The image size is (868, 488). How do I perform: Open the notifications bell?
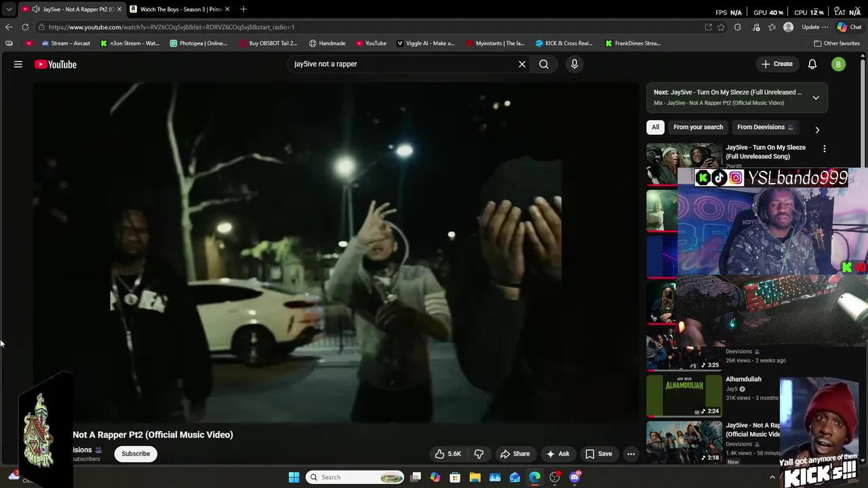(x=812, y=64)
